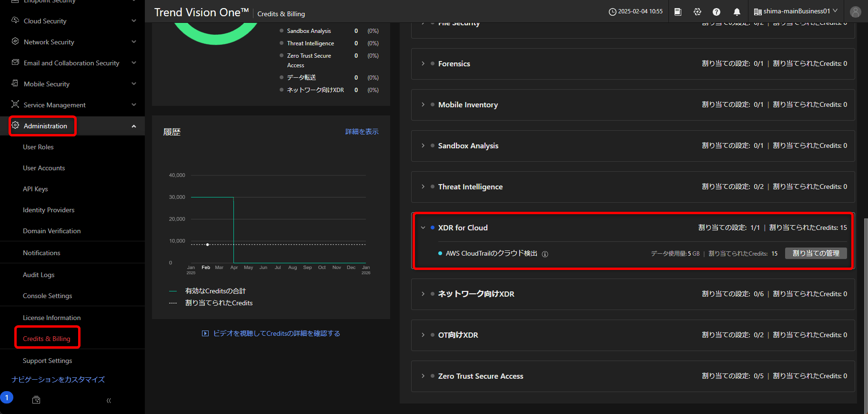Viewport: 868px width, 414px height.
Task: Expand the Mobile Security menu chevron
Action: (134, 84)
